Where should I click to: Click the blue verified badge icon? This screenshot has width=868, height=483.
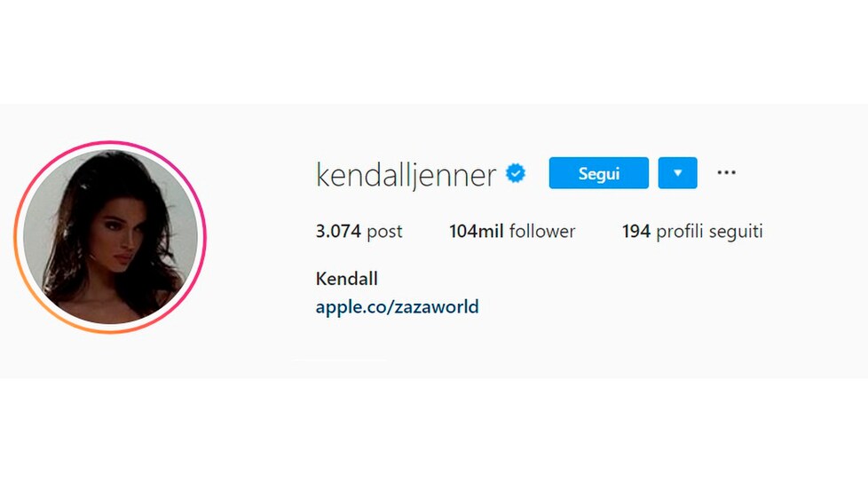(x=516, y=173)
